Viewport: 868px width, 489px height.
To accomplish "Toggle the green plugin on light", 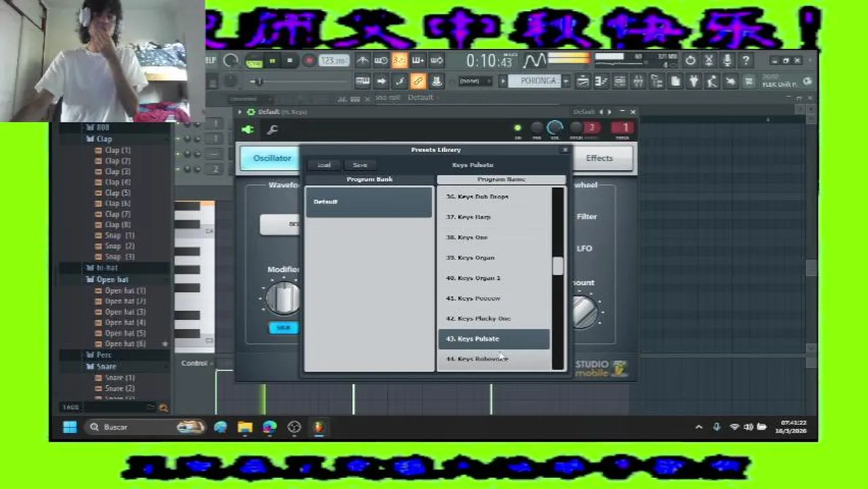I will pyautogui.click(x=518, y=128).
